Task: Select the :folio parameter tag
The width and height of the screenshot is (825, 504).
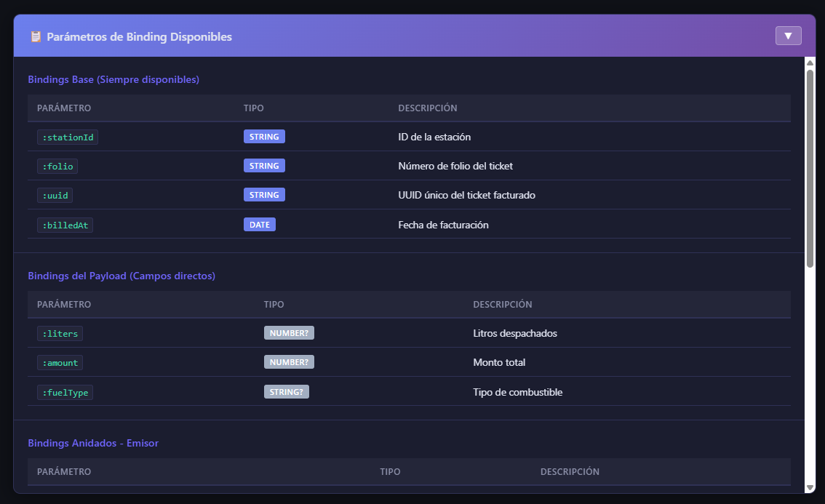Action: pos(57,167)
